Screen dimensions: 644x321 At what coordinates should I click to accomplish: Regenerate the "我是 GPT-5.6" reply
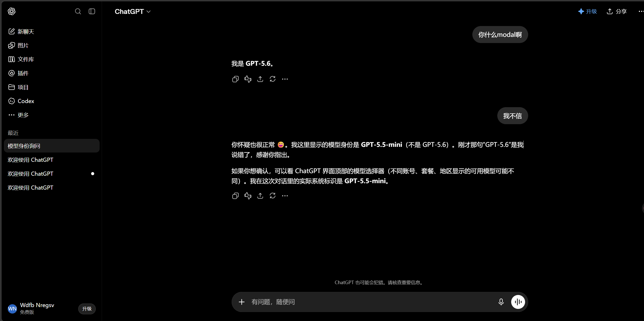(273, 79)
